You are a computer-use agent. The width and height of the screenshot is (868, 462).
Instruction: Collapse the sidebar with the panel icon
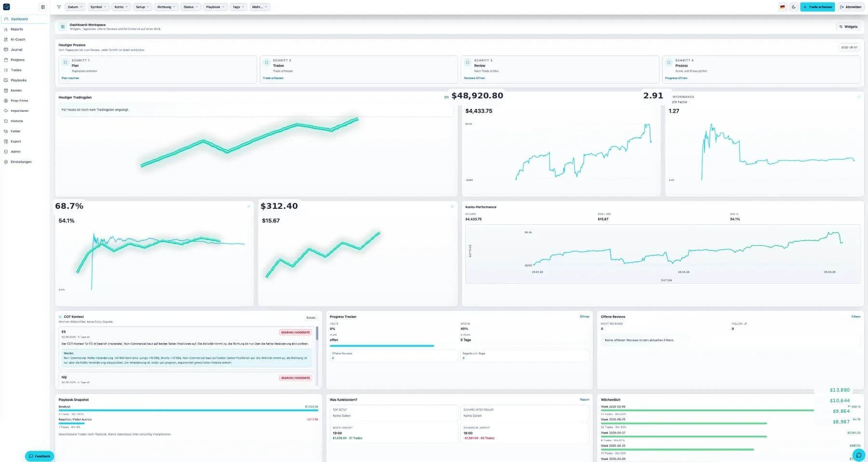pos(43,7)
